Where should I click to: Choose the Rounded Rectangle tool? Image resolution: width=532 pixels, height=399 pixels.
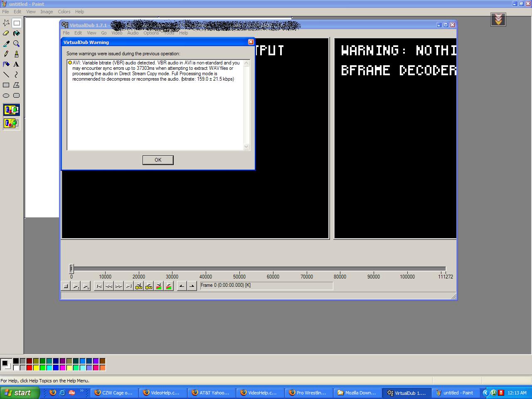[17, 96]
